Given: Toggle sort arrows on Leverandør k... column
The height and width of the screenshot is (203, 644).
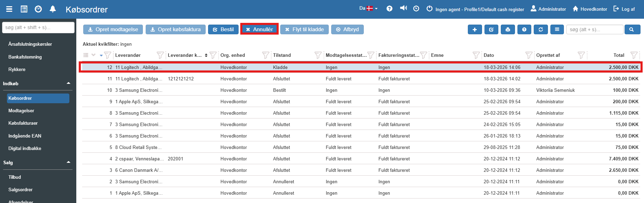Looking at the screenshot, I should click(x=206, y=55).
